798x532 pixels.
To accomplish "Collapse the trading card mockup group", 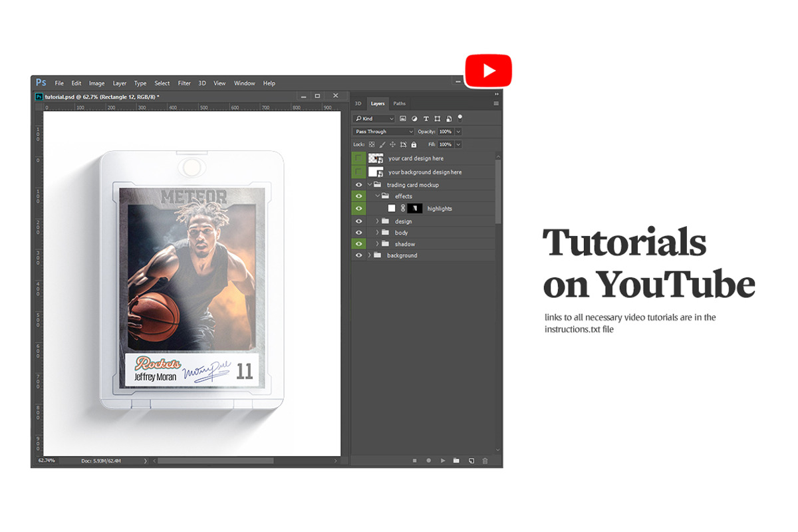I will [370, 184].
